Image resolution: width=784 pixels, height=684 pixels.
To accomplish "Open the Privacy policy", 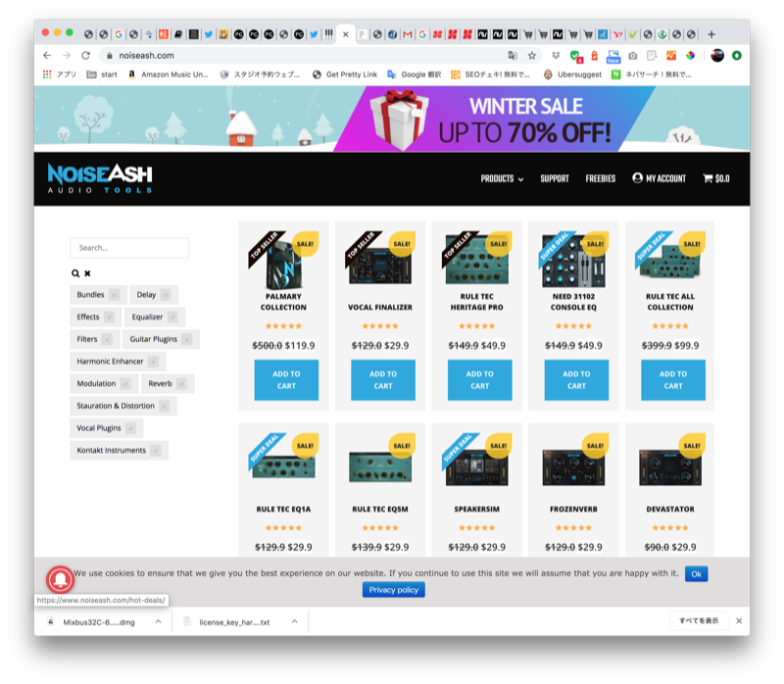I will point(394,590).
